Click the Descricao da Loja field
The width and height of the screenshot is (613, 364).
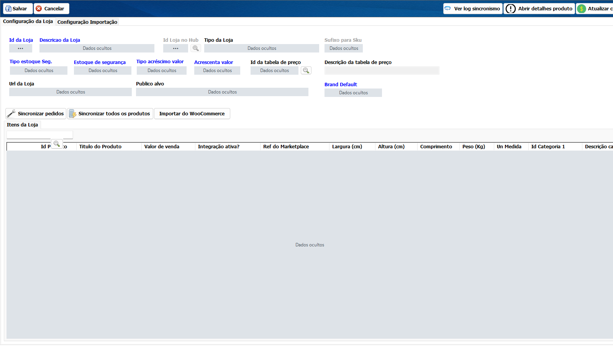pyautogui.click(x=97, y=48)
